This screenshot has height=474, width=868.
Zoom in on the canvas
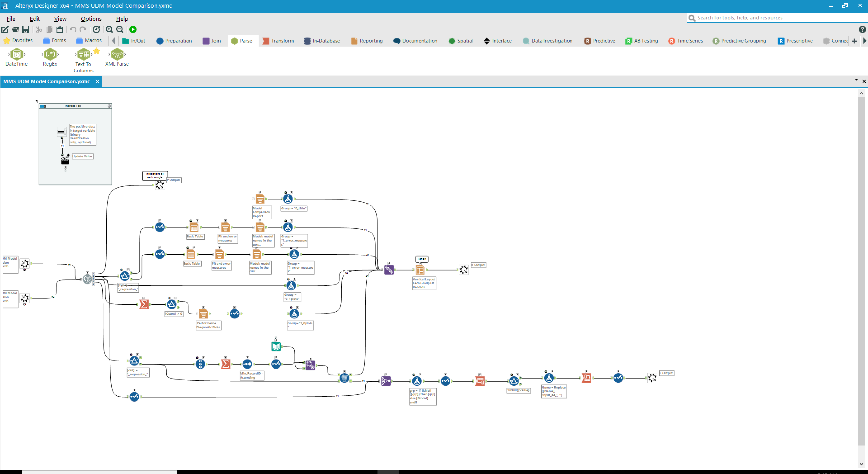tap(109, 30)
